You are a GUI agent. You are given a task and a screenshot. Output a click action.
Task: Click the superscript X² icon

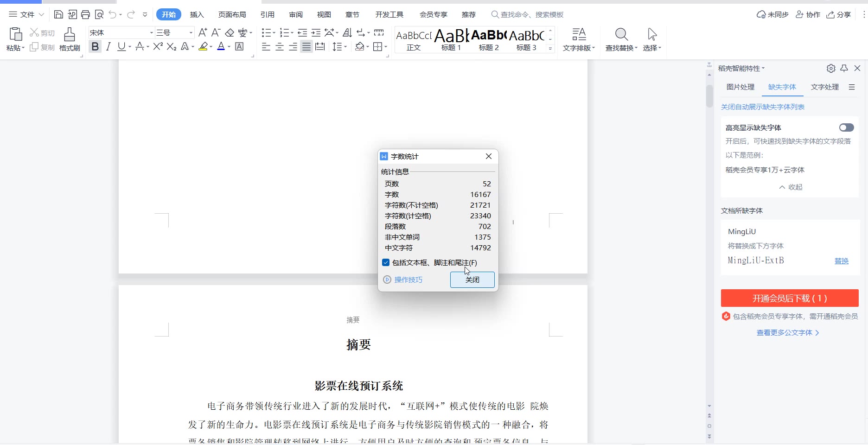point(158,46)
